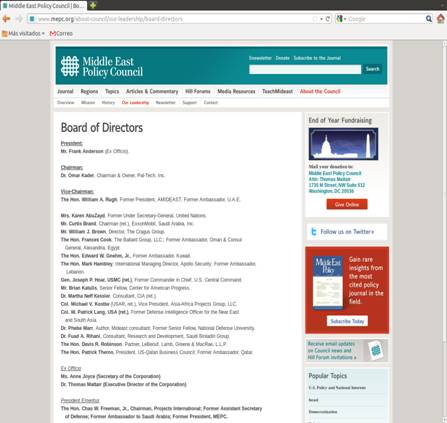Screen dimensions: 447x423
Task: Click the End of Year Fundraising heading
Action: pos(340,120)
